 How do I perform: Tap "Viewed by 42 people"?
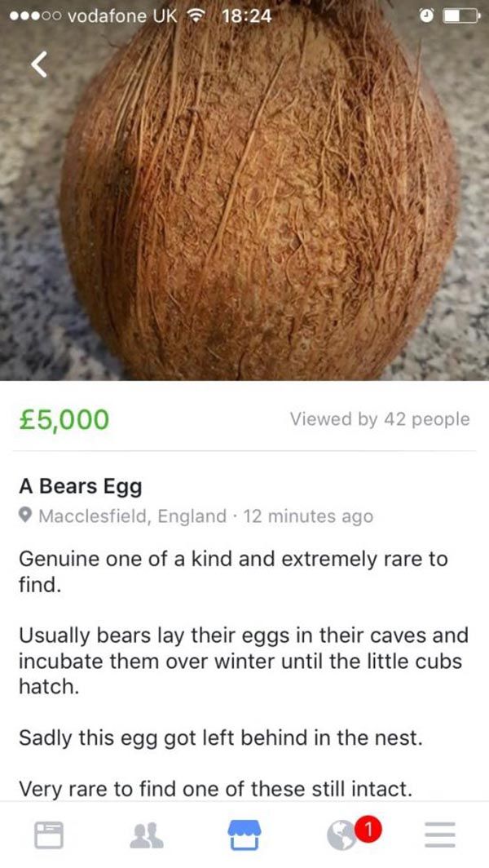point(380,419)
